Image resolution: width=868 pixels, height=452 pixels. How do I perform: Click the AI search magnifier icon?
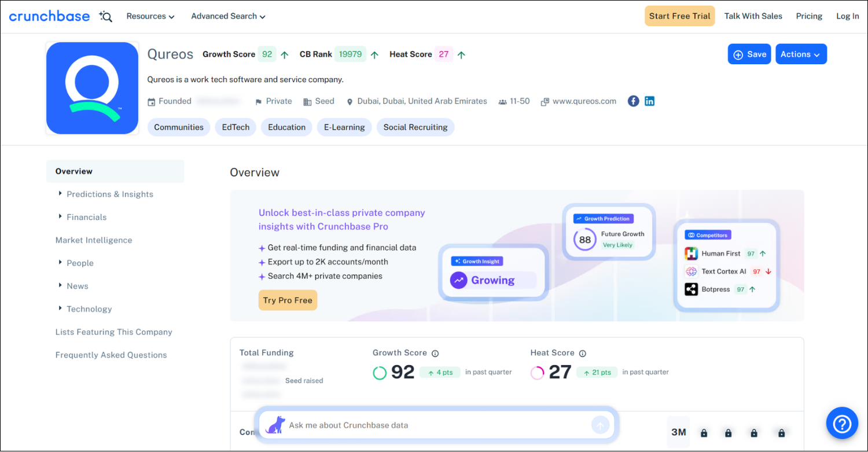(105, 16)
